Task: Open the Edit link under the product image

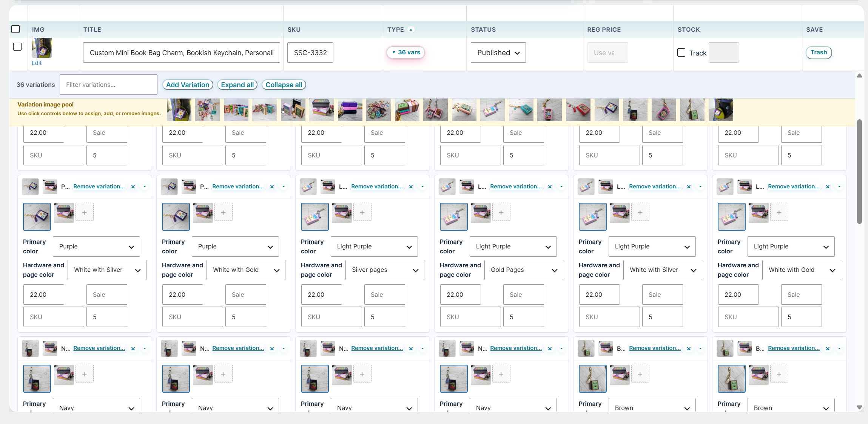Action: [37, 63]
